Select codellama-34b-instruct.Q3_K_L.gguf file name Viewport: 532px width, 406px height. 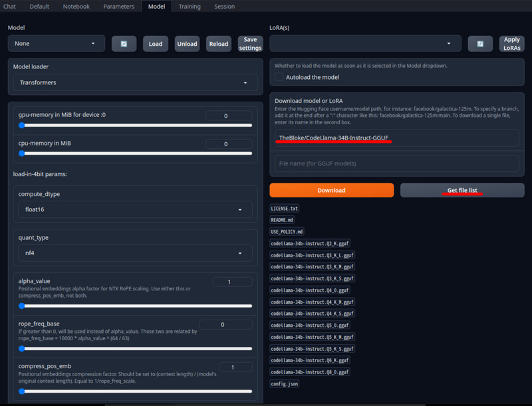(x=312, y=255)
